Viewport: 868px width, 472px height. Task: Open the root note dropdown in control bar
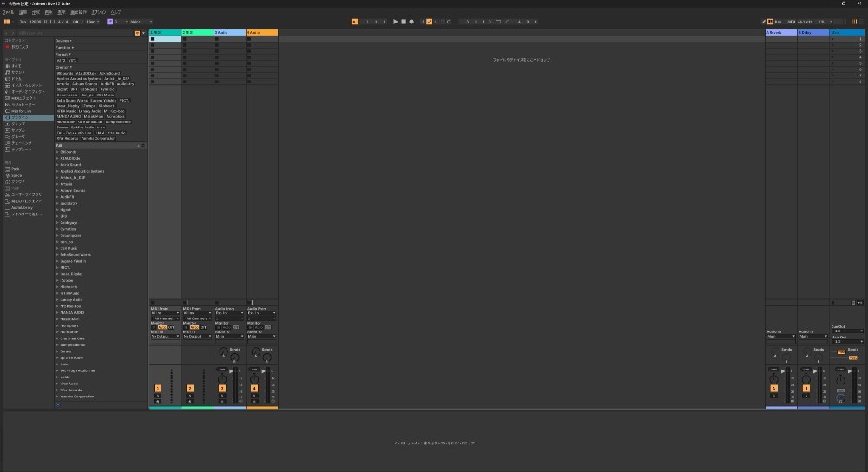tap(121, 22)
